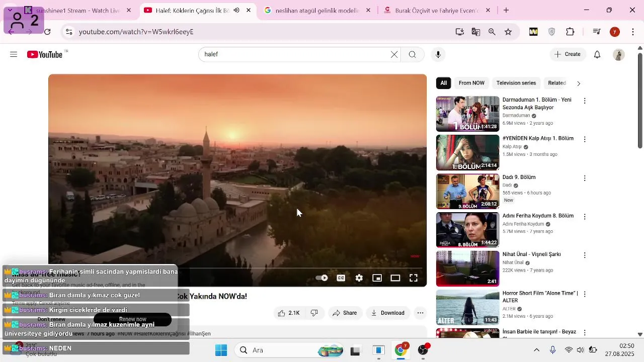Switch video to miniplayer
The height and width of the screenshot is (362, 644).
[x=377, y=278]
